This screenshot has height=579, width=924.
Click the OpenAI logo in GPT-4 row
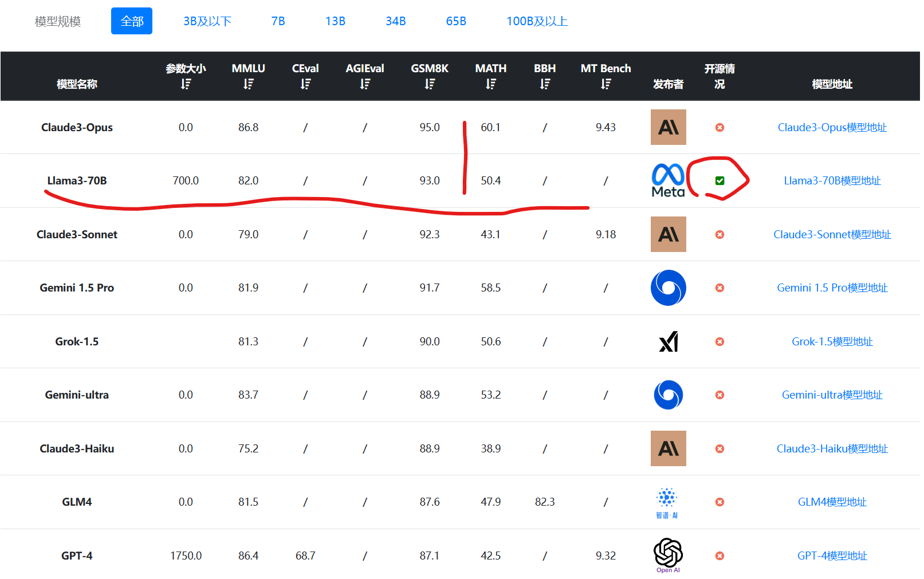click(x=668, y=555)
